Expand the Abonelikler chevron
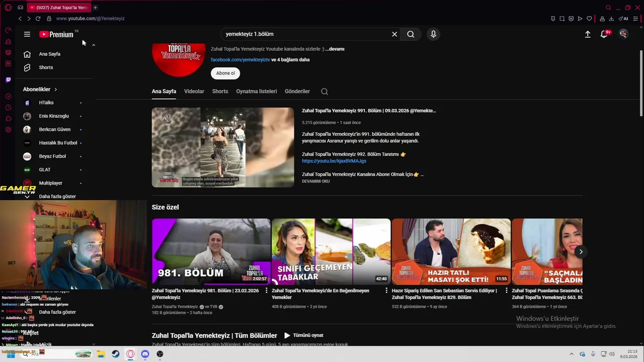This screenshot has height=362, width=644. tap(55, 89)
